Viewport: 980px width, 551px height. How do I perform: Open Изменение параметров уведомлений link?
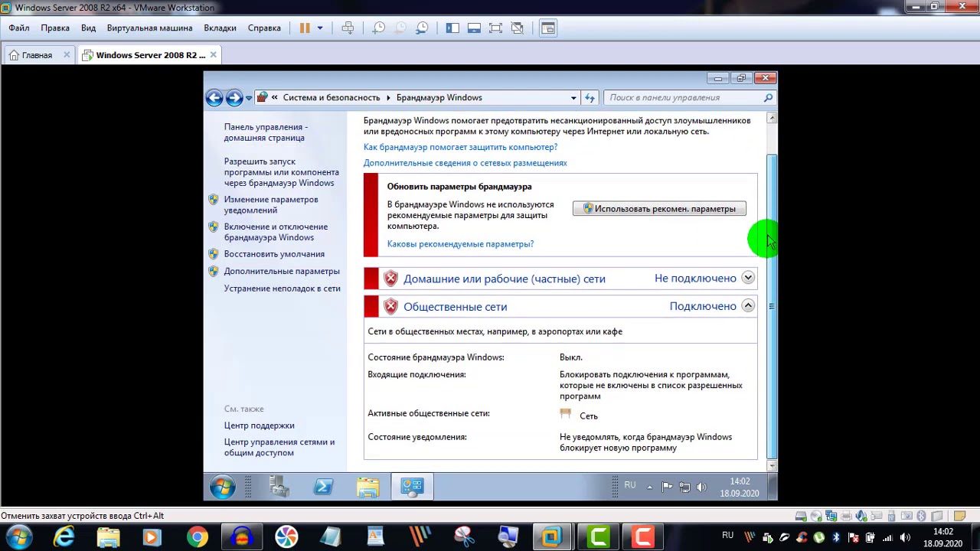click(x=271, y=205)
